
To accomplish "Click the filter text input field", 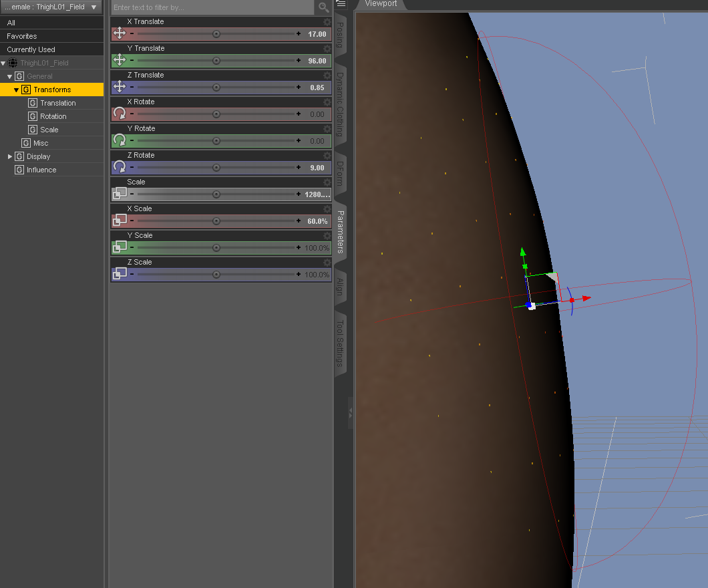I will click(x=212, y=7).
